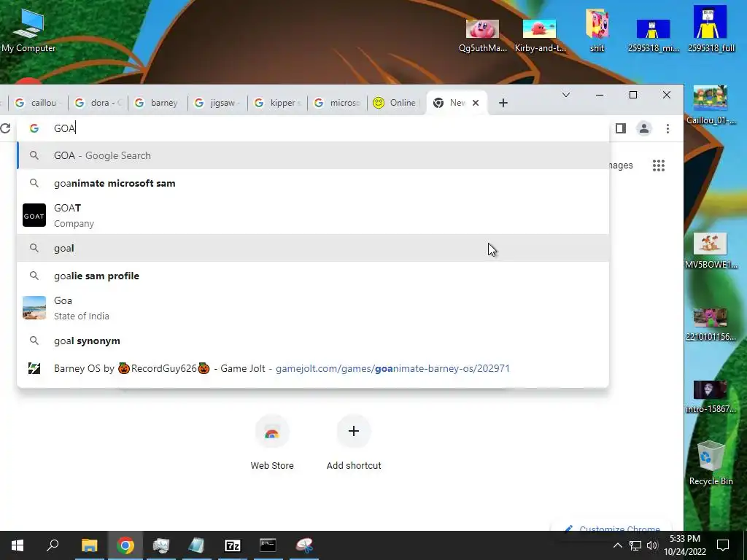Image resolution: width=747 pixels, height=560 pixels.
Task: Open a new tab with the plus button
Action: tap(503, 103)
